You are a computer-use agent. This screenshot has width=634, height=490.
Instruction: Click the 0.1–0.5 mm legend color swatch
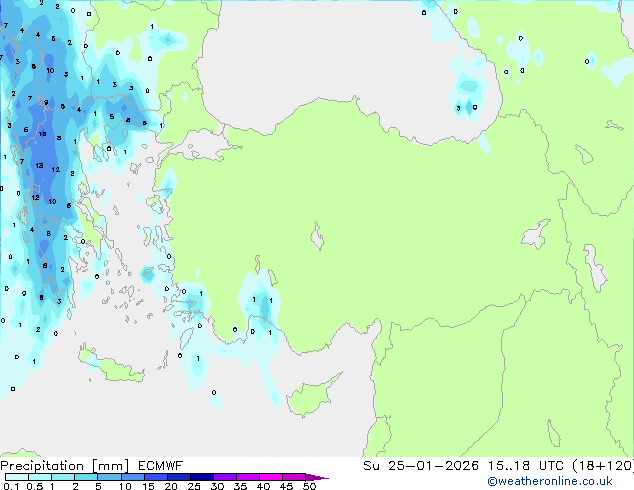click(17, 477)
